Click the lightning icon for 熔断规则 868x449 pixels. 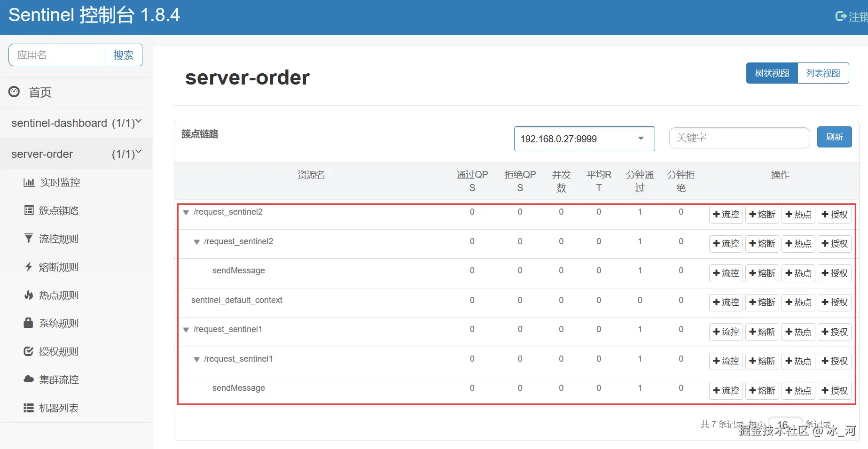[29, 267]
